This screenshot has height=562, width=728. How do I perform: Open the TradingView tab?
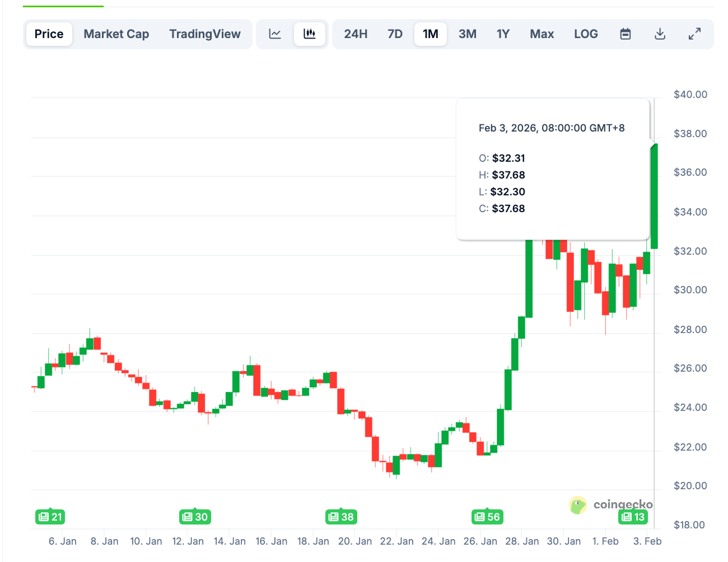tap(205, 34)
